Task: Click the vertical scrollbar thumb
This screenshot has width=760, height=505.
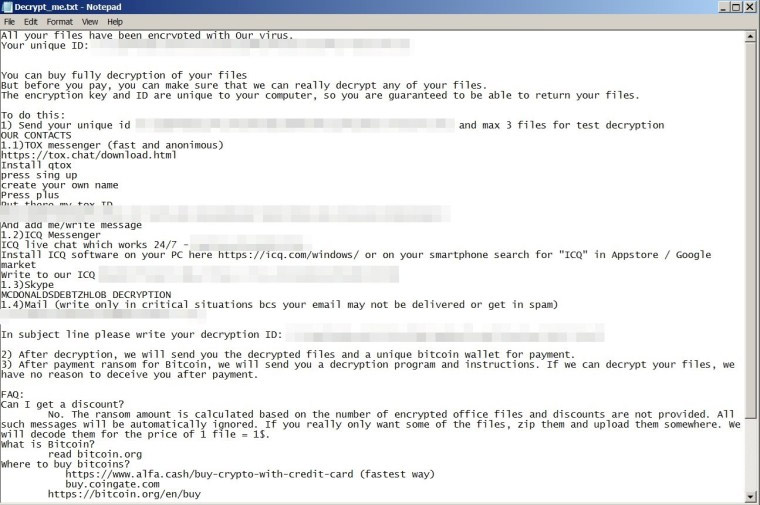Action: (750, 230)
